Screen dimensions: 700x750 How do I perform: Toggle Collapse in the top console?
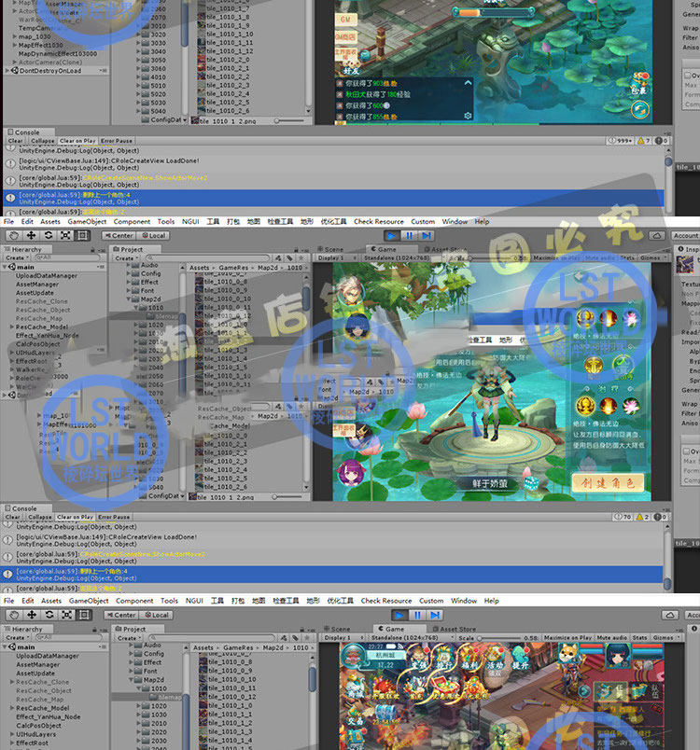click(43, 141)
